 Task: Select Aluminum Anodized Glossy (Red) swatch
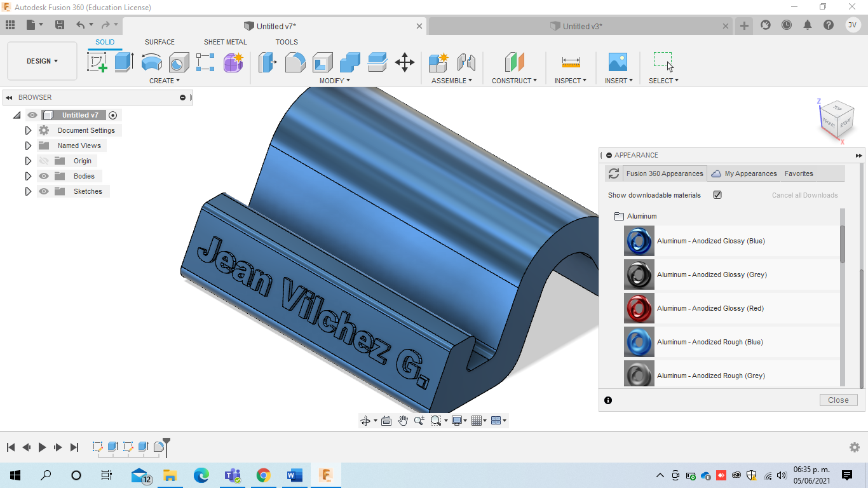(639, 308)
